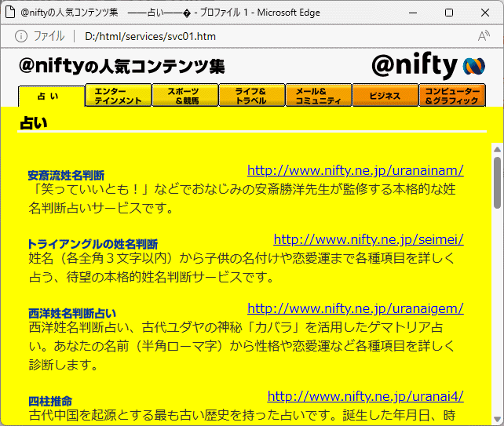Image resolution: width=504 pixels, height=426 pixels.
Task: Maximize the Edge window
Action: (x=449, y=13)
